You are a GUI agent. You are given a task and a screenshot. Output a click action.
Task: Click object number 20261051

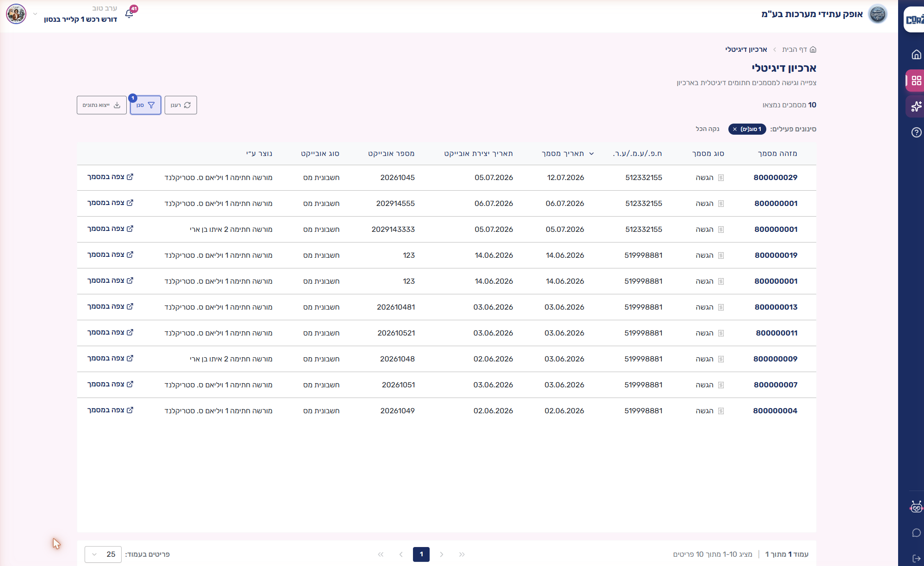[398, 385]
